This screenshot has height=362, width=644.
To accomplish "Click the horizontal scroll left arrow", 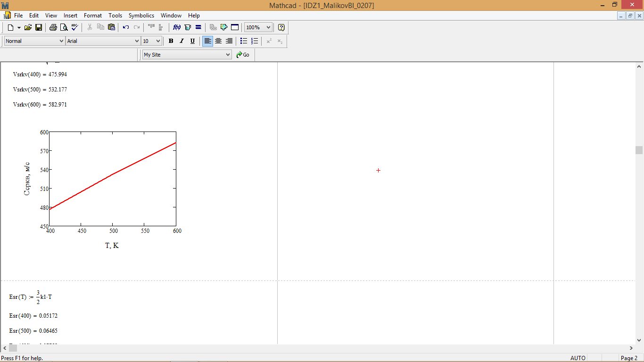I will (x=4, y=348).
